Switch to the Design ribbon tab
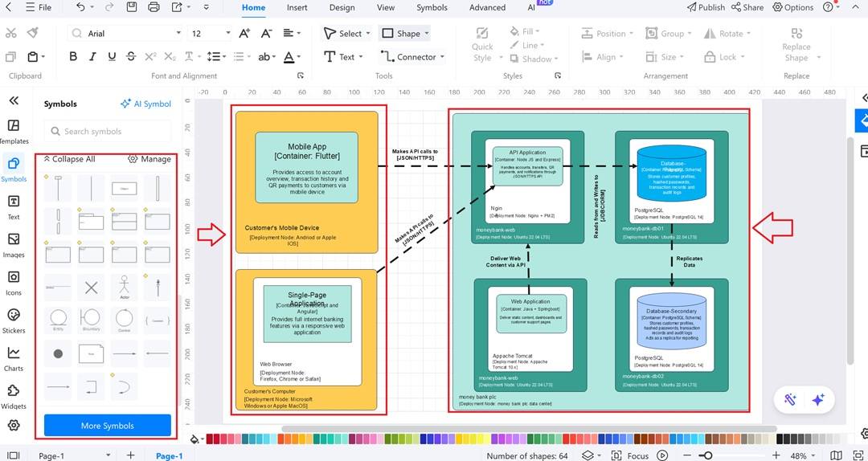The width and height of the screenshot is (868, 461). tap(342, 8)
